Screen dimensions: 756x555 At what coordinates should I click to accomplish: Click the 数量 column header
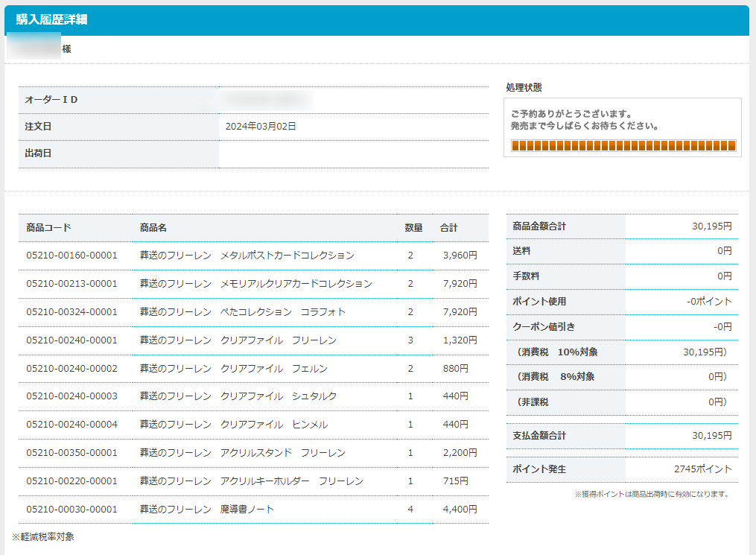[x=413, y=228]
